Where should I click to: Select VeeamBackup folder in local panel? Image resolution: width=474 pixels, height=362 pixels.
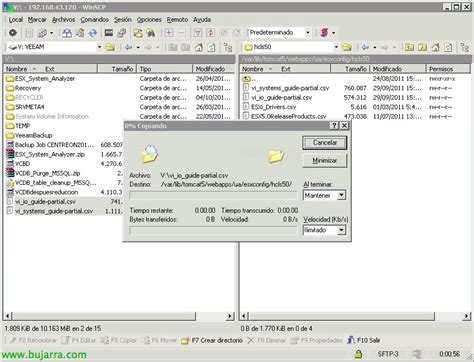tap(29, 135)
